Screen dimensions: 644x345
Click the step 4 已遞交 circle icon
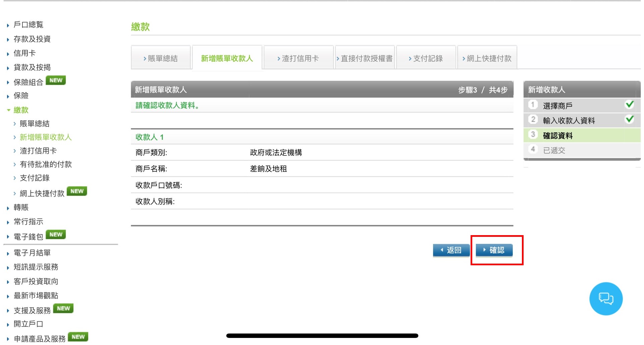[533, 149]
